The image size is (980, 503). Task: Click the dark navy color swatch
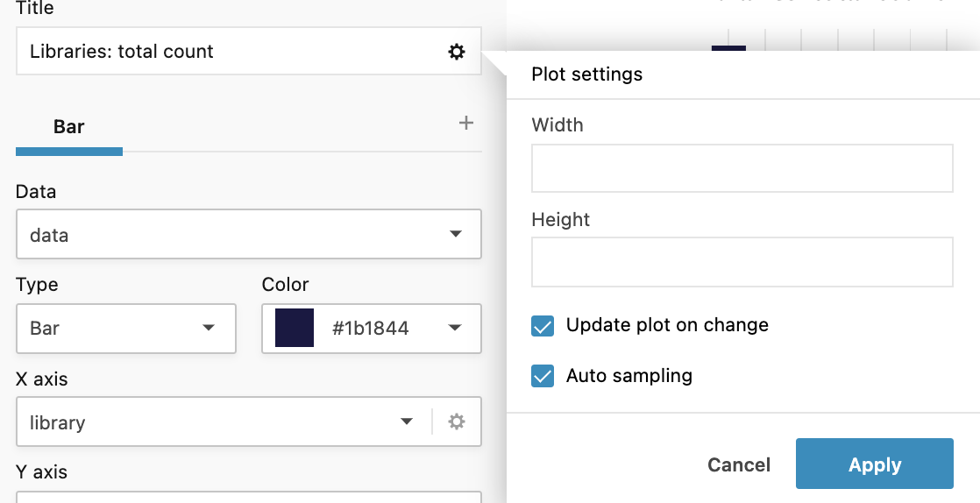tap(295, 329)
